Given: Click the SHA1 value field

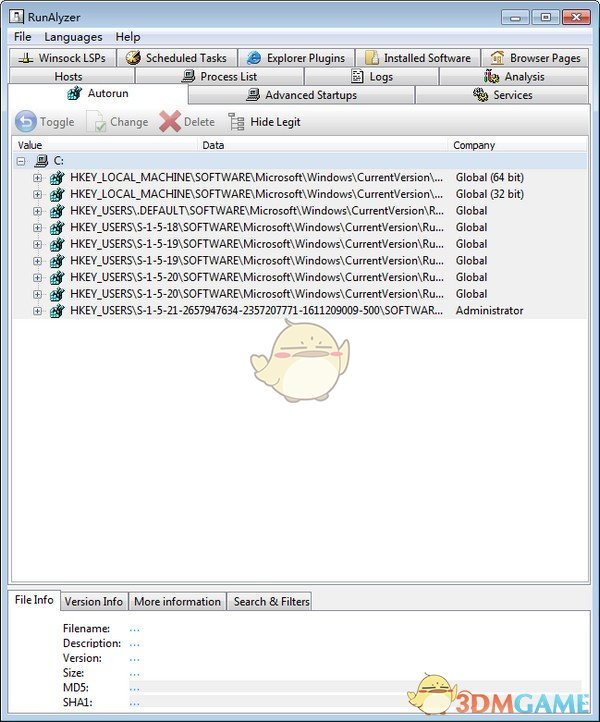Looking at the screenshot, I should click(355, 703).
